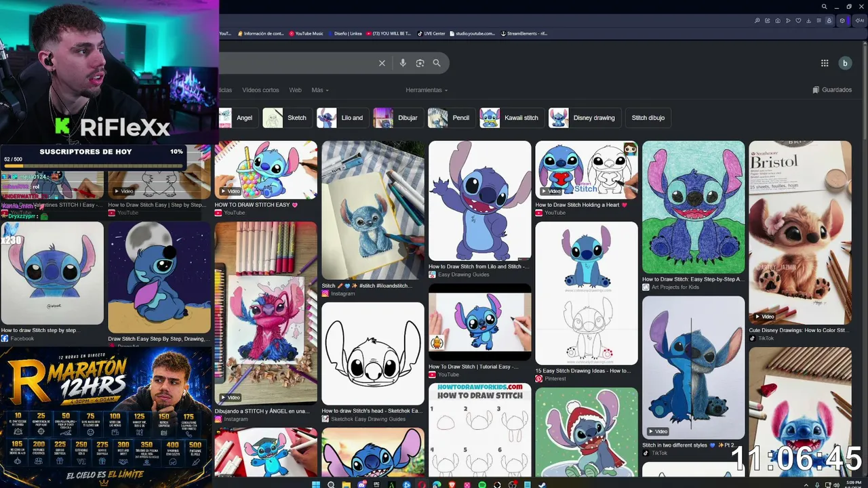Screen dimensions: 868x488
Task: Open Steam from the taskbar
Action: pos(542,485)
